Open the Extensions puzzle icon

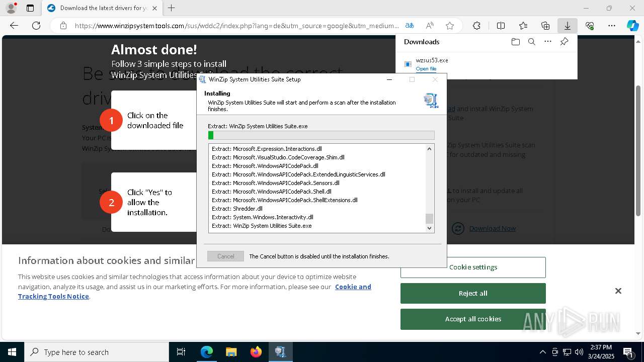[x=476, y=26]
